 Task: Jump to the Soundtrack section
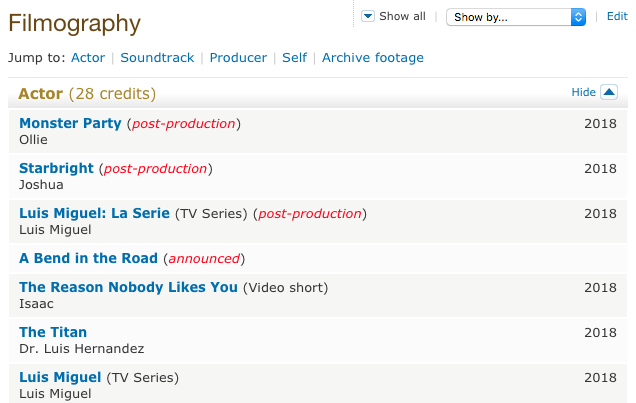tap(157, 58)
